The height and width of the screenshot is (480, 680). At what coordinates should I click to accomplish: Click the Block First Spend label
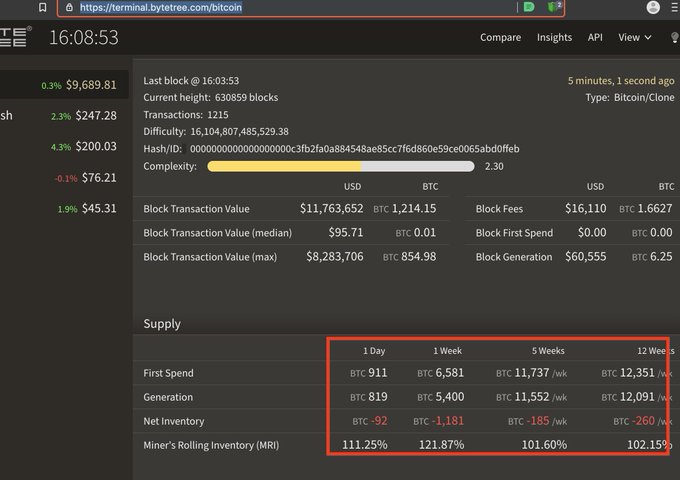pos(514,233)
